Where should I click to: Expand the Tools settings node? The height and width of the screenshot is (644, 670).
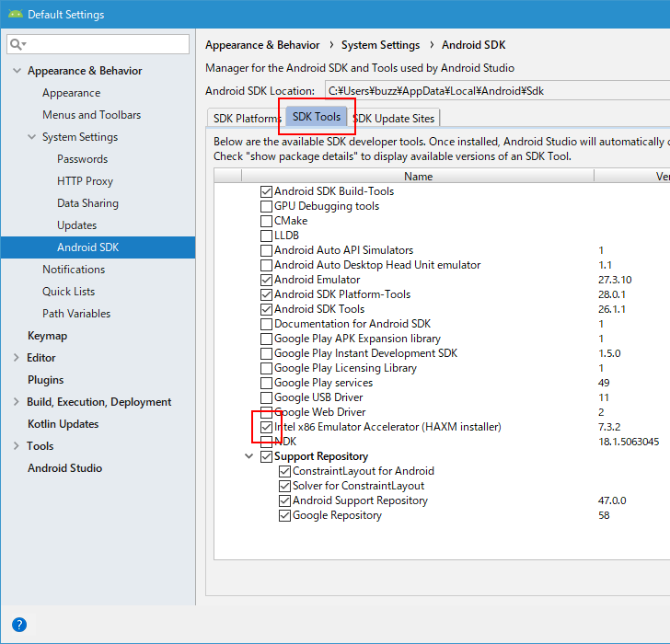[17, 446]
